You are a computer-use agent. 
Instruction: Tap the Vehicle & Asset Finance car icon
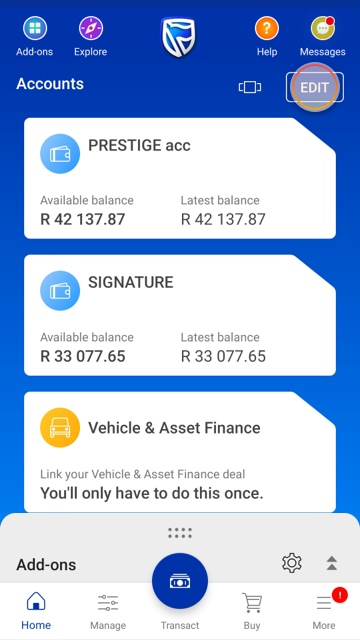(x=60, y=428)
